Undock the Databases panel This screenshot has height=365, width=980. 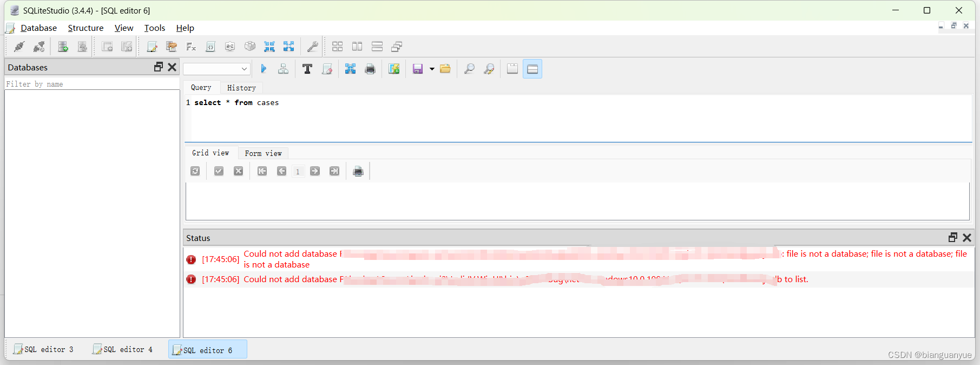159,67
